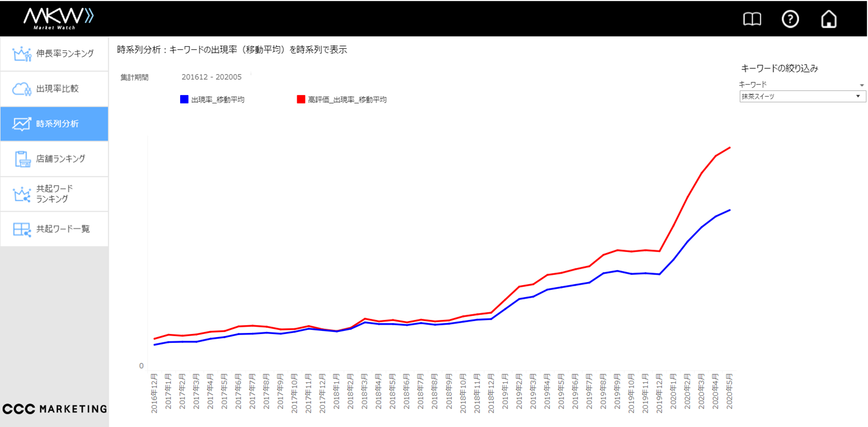Click the MKW Market Watch logo

pos(58,18)
